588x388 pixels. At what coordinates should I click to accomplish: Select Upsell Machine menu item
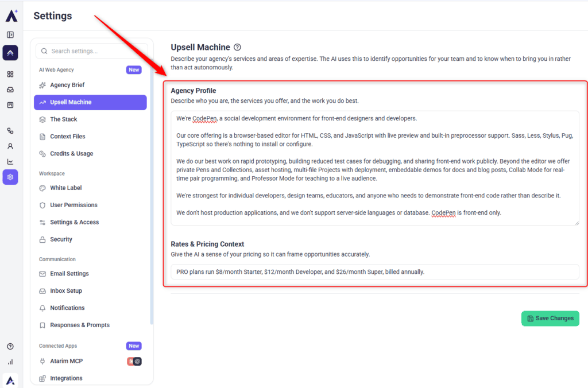(x=90, y=102)
